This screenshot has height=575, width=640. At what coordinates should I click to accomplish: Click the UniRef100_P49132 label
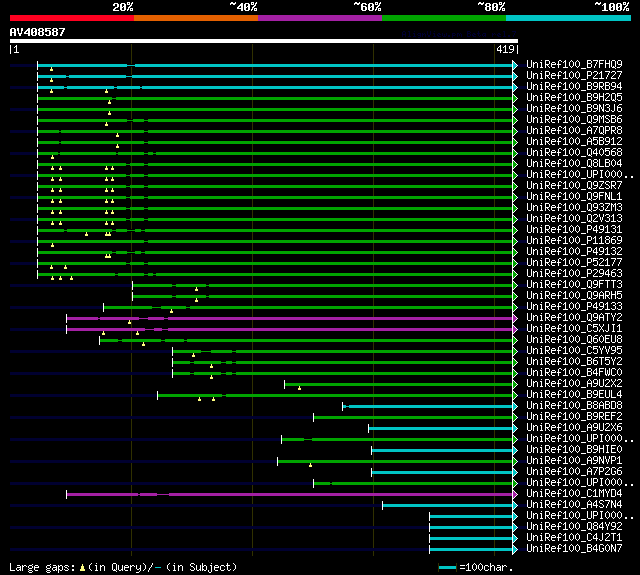(x=574, y=252)
